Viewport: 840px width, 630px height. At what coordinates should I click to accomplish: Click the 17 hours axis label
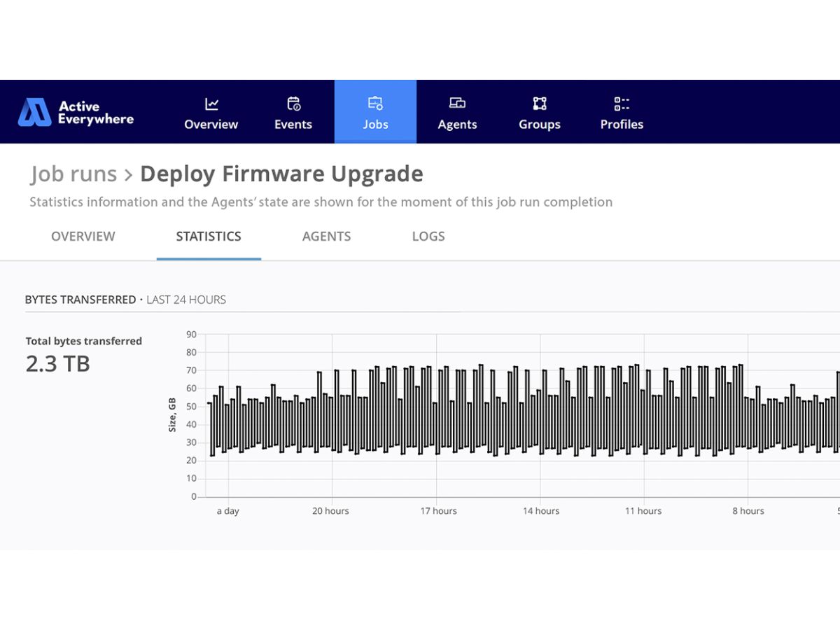pos(439,511)
